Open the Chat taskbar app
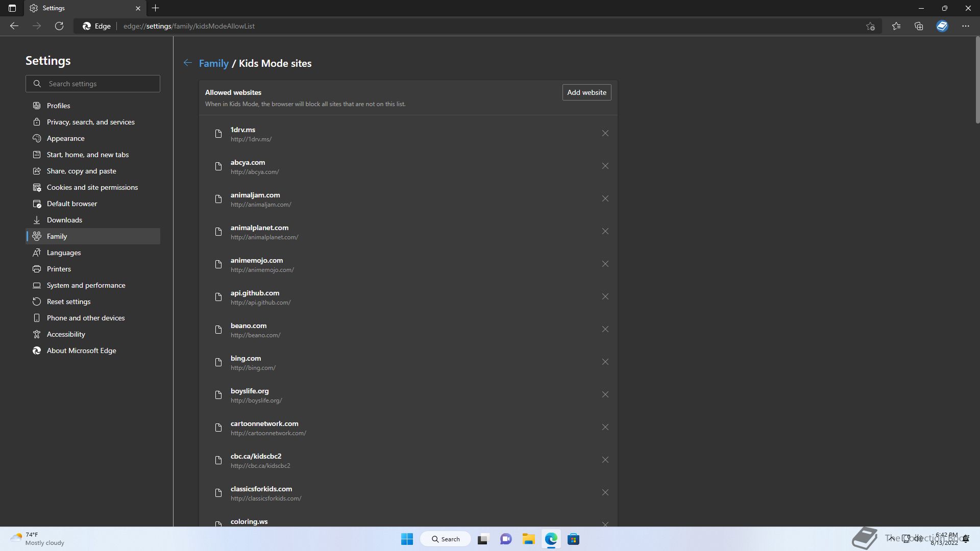 506,539
